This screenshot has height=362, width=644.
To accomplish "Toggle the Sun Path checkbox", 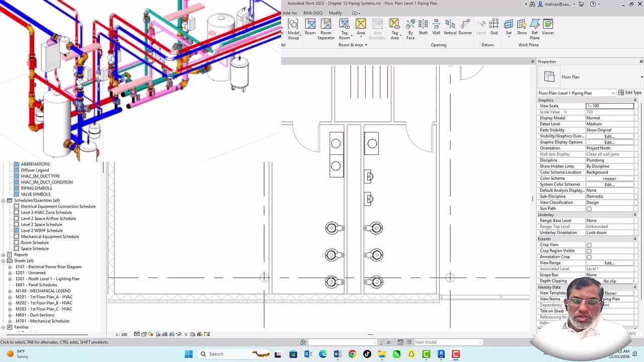I will point(589,209).
